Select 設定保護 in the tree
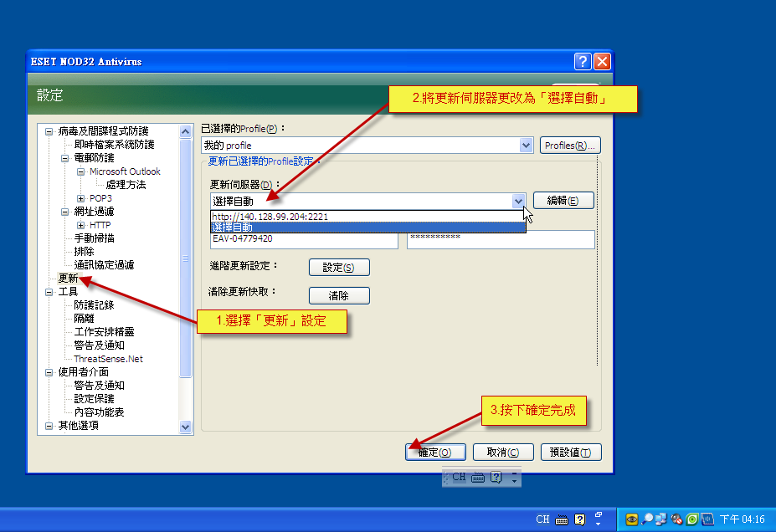The height and width of the screenshot is (532, 776). pyautogui.click(x=94, y=398)
